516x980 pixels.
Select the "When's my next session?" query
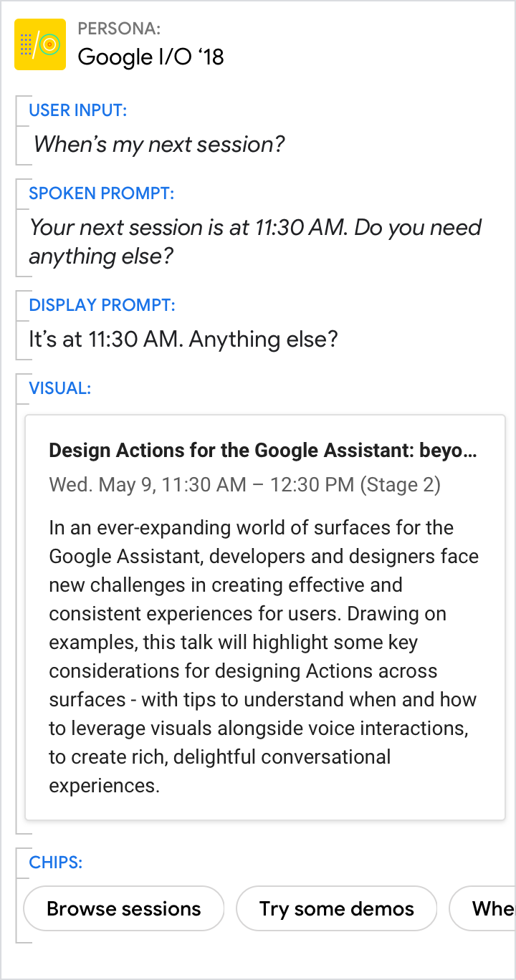click(x=159, y=145)
